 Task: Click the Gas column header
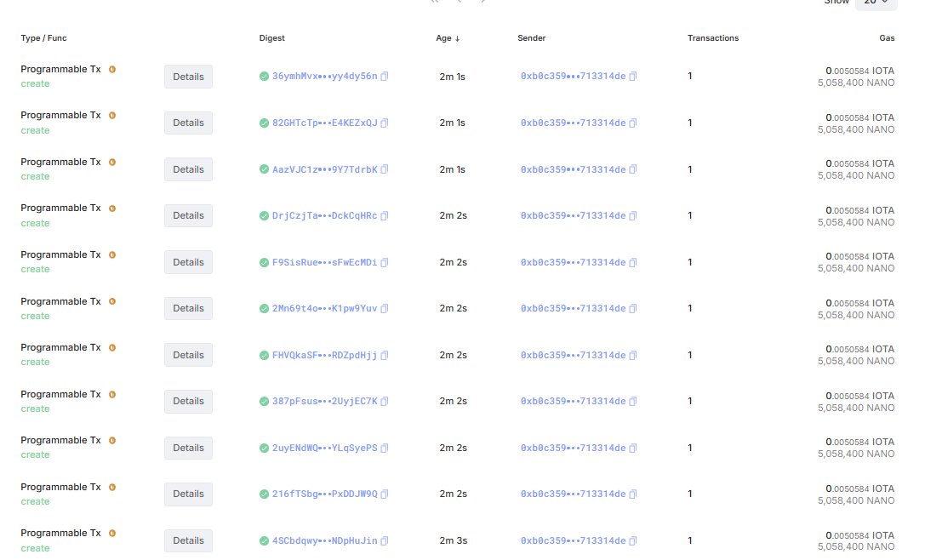click(887, 38)
